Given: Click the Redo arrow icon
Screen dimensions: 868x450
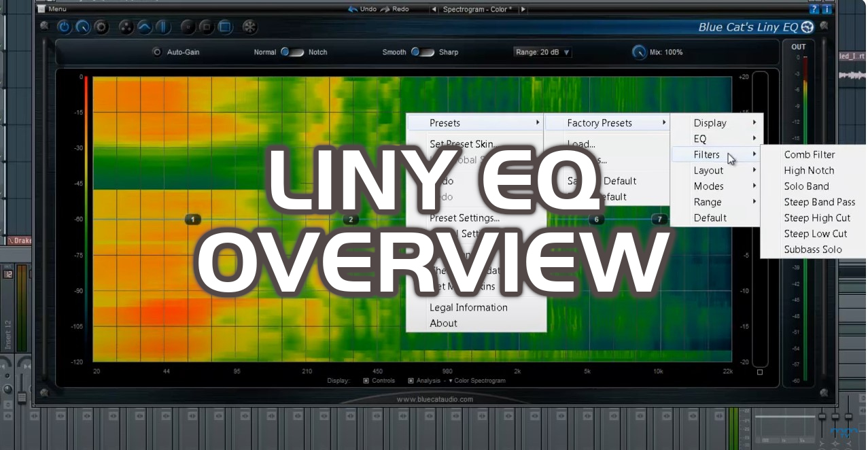Looking at the screenshot, I should (x=385, y=9).
